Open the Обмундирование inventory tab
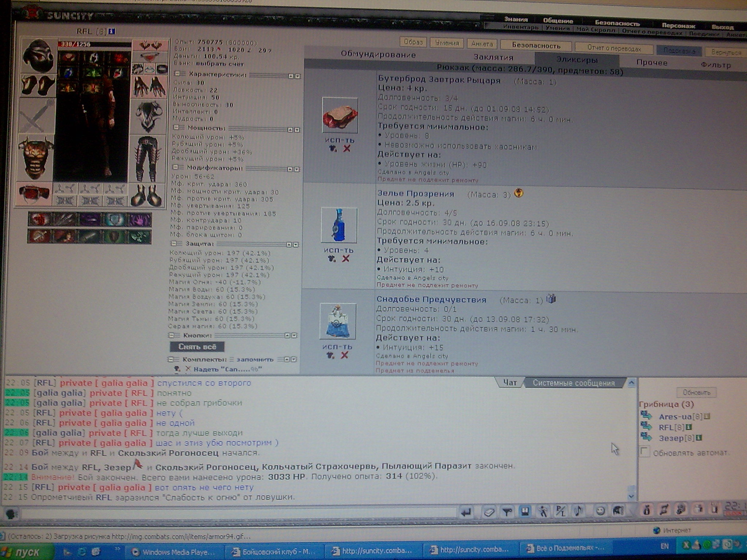This screenshot has height=560, width=747. coord(378,55)
